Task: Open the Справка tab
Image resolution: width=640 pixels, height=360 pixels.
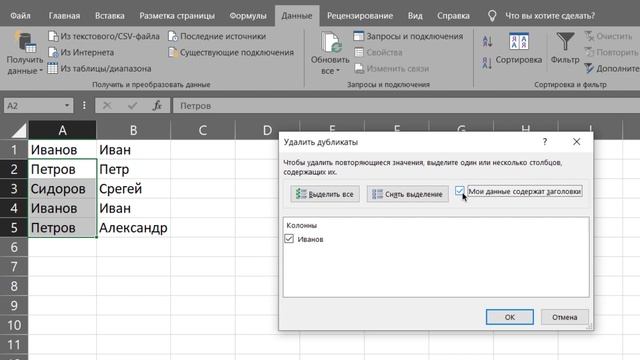Action: click(453, 16)
